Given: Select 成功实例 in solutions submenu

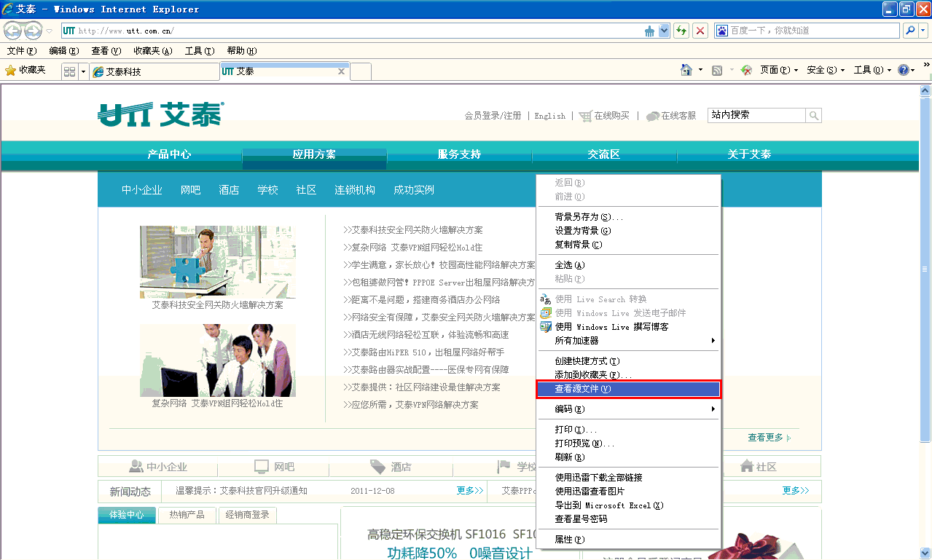Looking at the screenshot, I should (x=414, y=190).
